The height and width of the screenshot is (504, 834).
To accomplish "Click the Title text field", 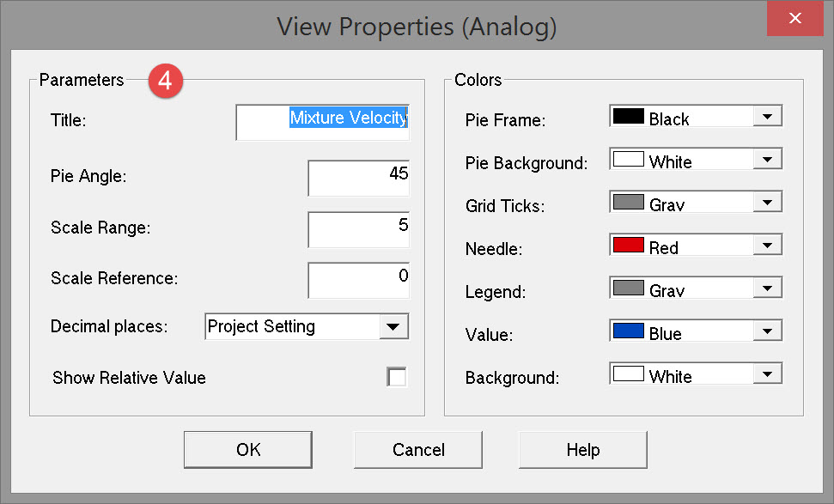I will coord(322,122).
